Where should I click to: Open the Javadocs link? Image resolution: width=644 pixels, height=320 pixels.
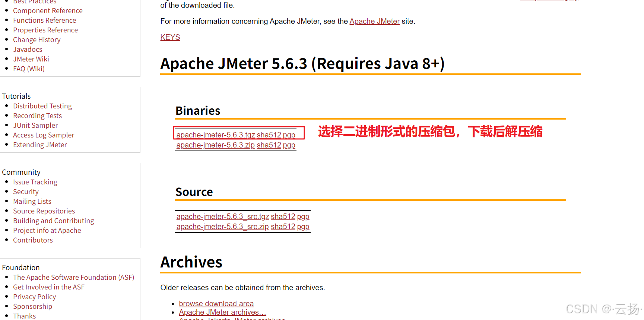tap(28, 50)
